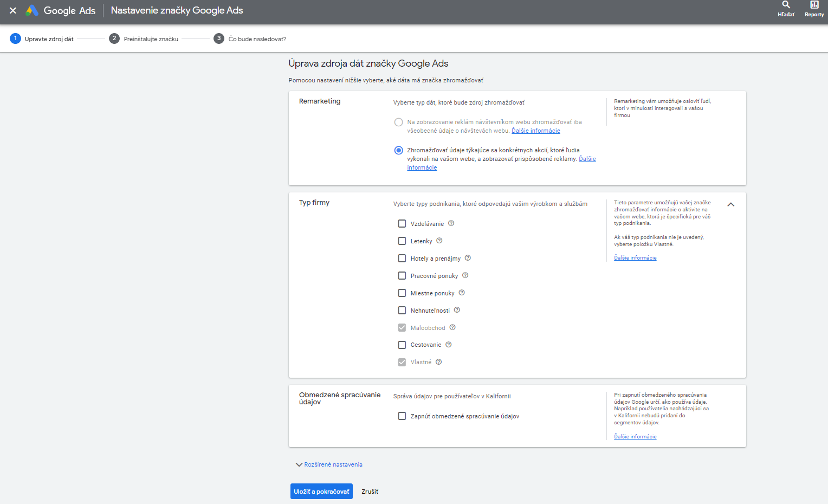Image resolution: width=828 pixels, height=504 pixels.
Task: Click the Zrušiť button
Action: (370, 492)
